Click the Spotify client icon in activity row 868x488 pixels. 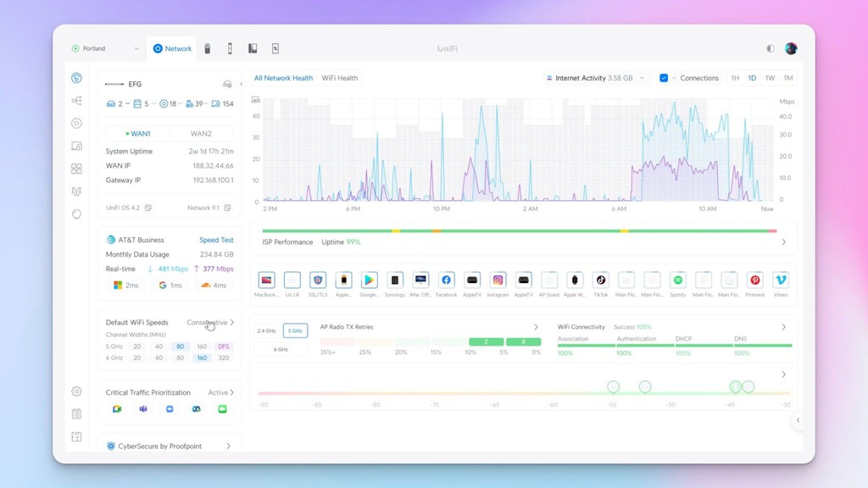tap(677, 280)
